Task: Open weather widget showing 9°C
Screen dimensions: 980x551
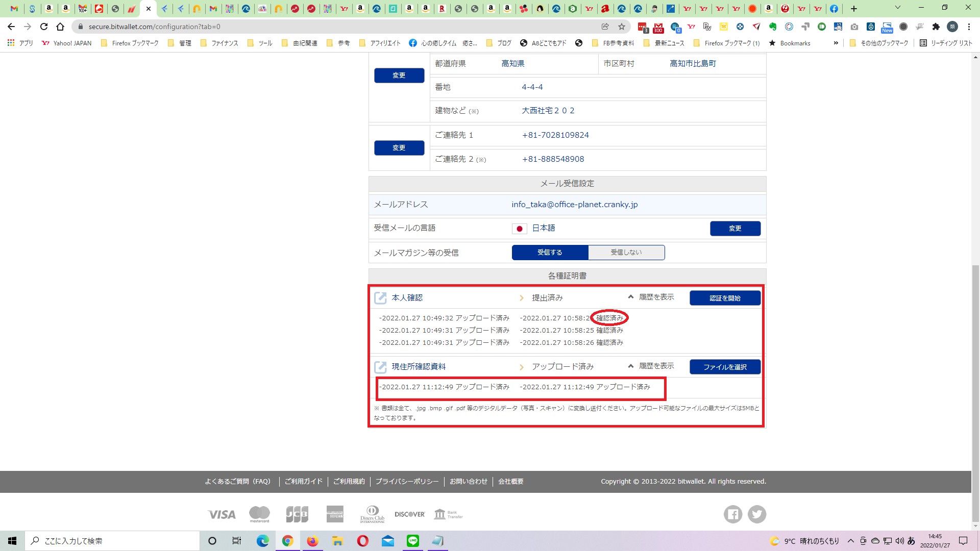Action: click(804, 541)
